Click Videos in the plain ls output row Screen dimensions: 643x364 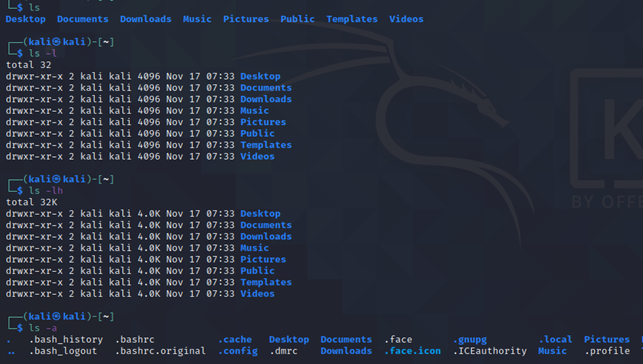[x=406, y=19]
